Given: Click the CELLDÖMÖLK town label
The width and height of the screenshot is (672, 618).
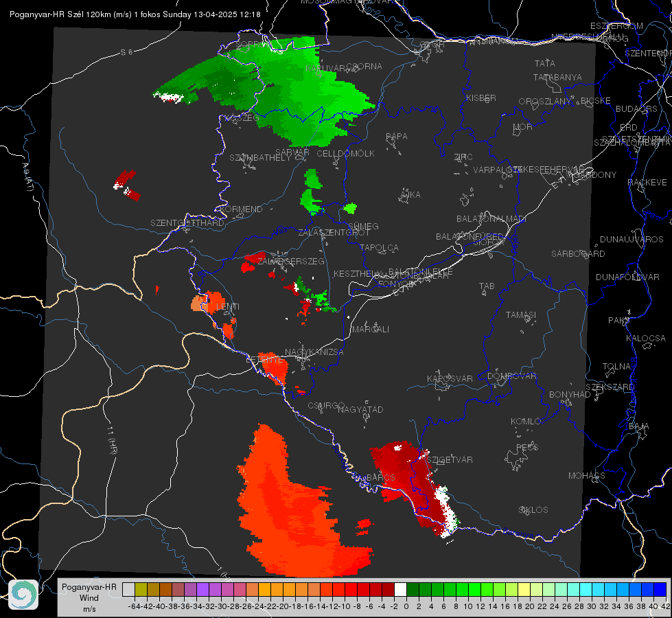Looking at the screenshot, I should tap(346, 154).
